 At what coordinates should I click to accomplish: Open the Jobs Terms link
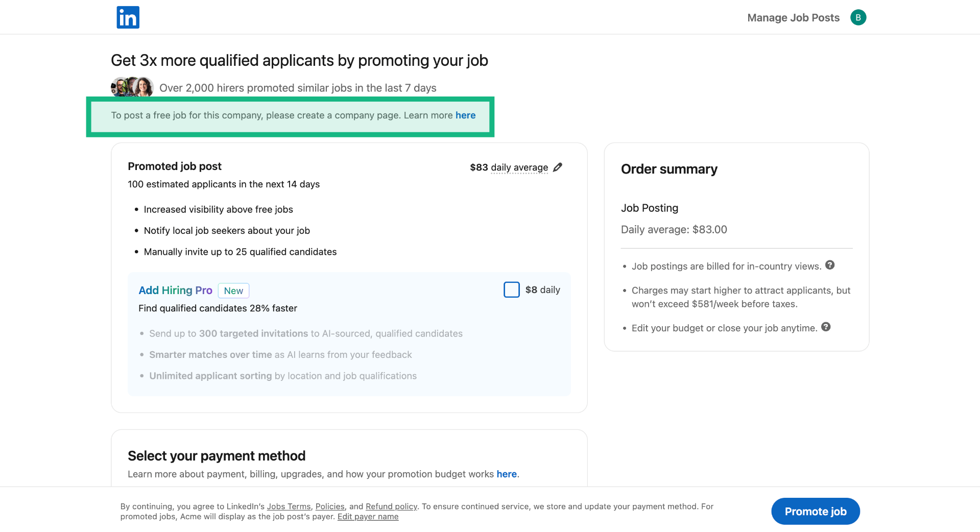(x=289, y=506)
